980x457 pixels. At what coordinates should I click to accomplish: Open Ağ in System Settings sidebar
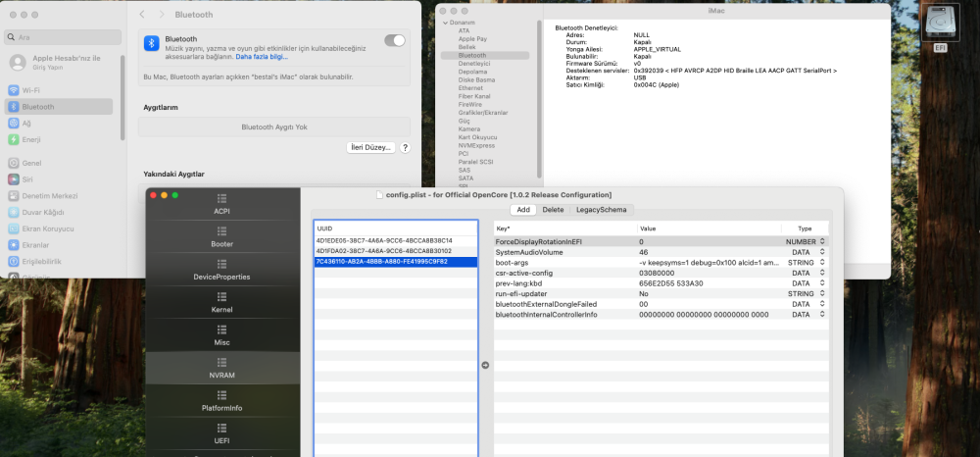tap(60, 124)
